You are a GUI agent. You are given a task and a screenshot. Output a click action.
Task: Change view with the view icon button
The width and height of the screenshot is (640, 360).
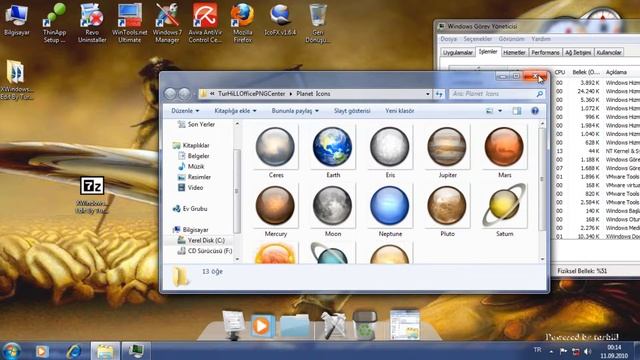pyautogui.click(x=489, y=111)
